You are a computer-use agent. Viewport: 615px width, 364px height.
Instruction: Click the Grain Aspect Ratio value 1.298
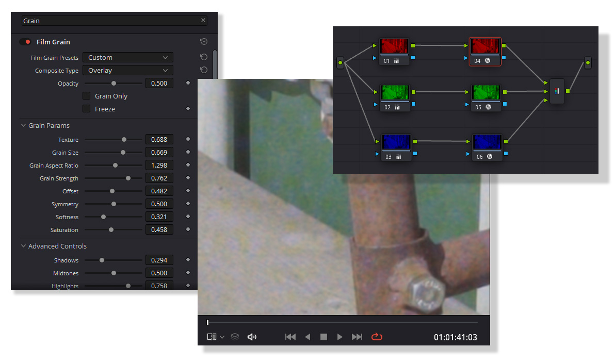point(159,166)
